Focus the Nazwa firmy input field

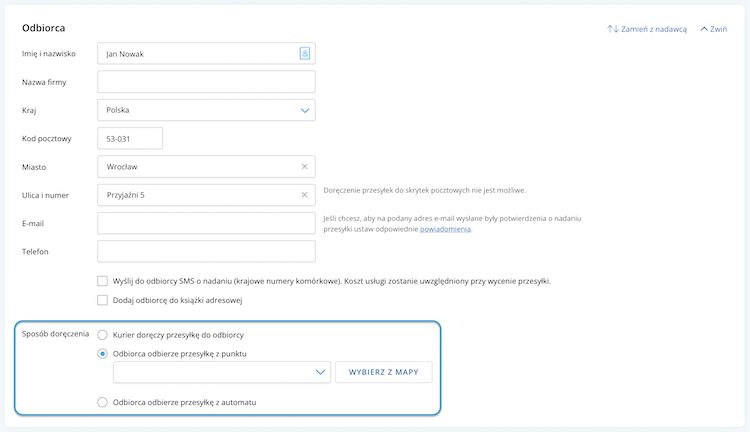click(x=206, y=82)
